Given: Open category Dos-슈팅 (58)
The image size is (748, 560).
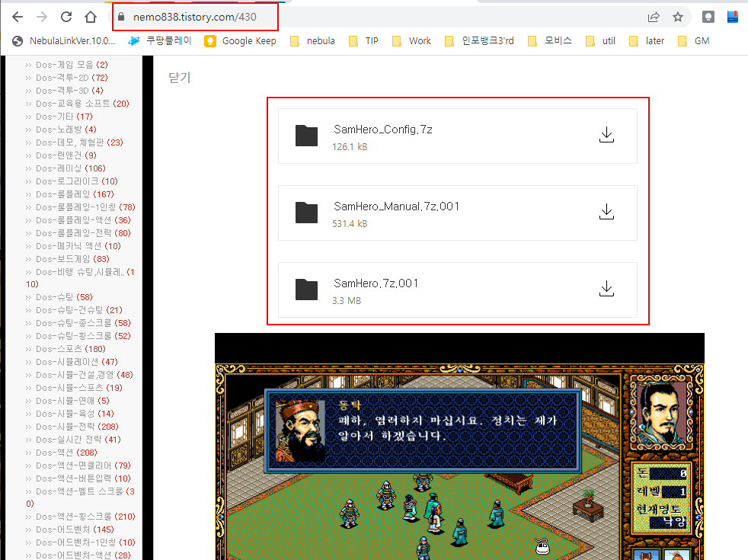Looking at the screenshot, I should click(64, 296).
